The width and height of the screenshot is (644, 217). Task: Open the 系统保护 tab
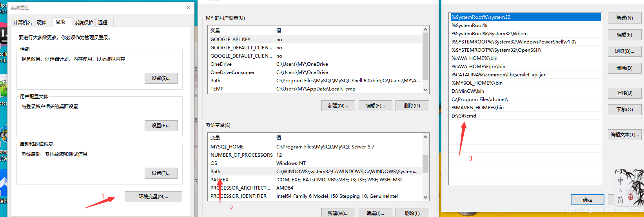click(84, 22)
